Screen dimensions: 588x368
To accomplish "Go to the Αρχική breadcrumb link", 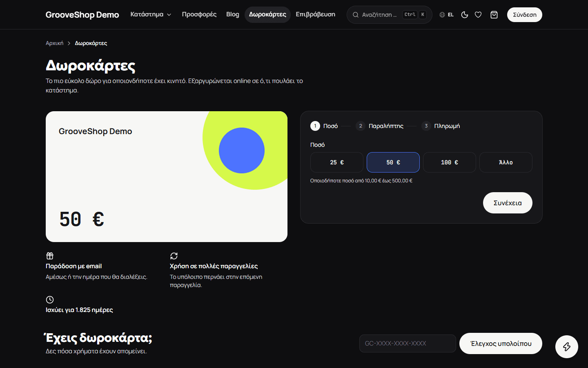I will click(x=55, y=43).
